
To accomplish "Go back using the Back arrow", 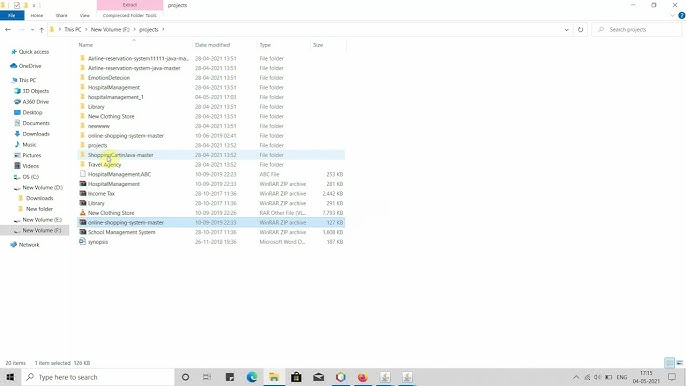I will click(x=8, y=30).
